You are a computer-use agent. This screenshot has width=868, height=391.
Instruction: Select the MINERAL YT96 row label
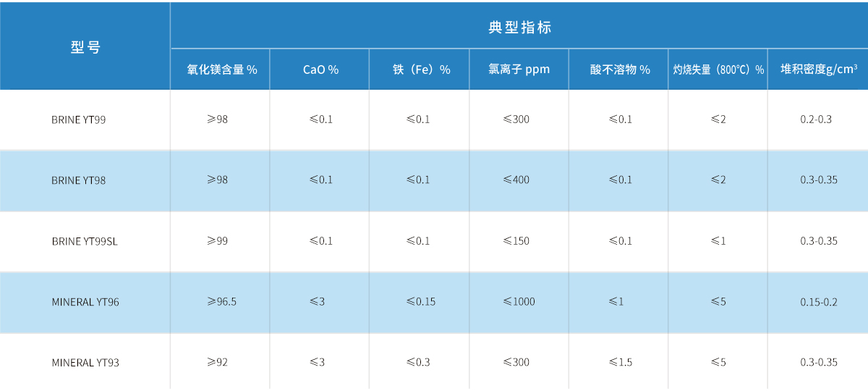(85, 302)
